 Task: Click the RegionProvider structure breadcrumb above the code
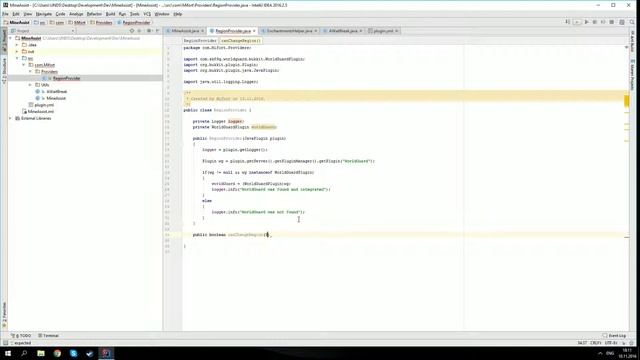[x=200, y=41]
